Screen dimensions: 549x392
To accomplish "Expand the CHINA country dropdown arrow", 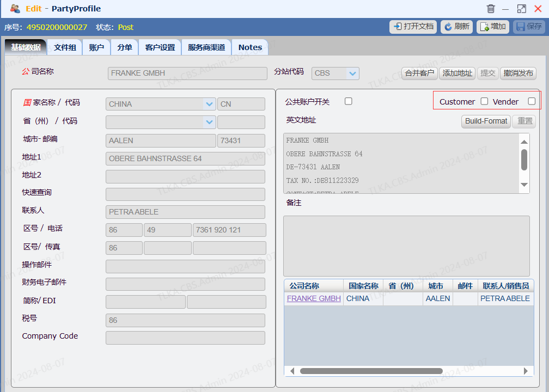I will [x=209, y=104].
